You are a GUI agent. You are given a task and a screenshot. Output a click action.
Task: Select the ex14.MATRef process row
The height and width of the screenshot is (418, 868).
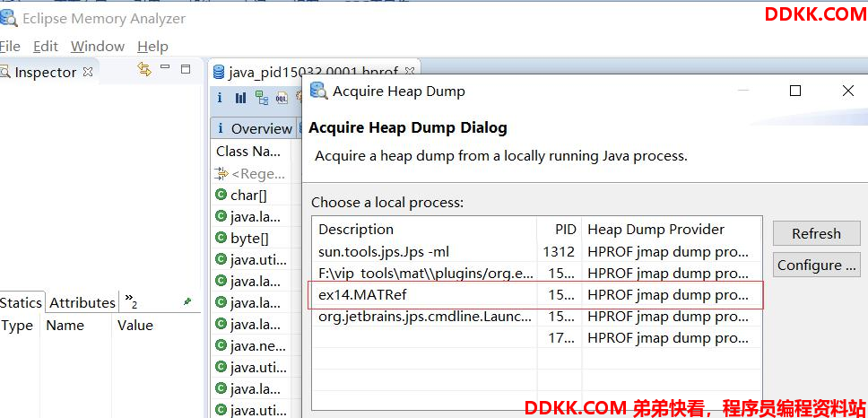[x=537, y=294]
